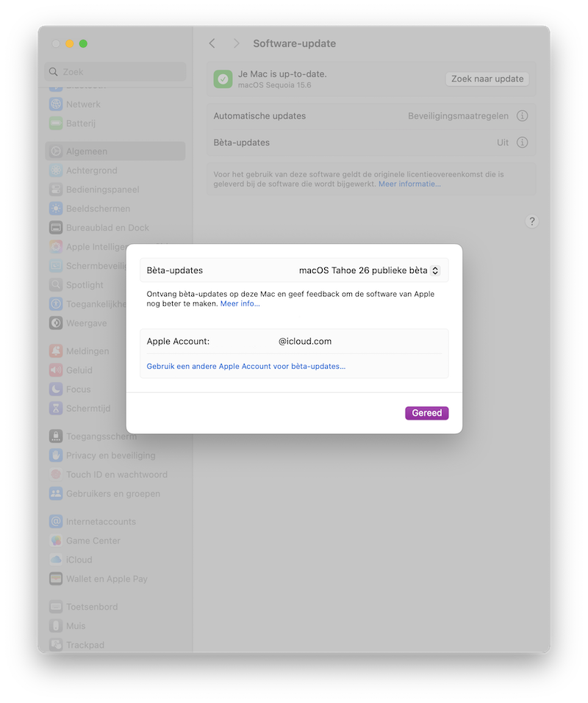Click the Batterij icon in sidebar

(x=56, y=123)
